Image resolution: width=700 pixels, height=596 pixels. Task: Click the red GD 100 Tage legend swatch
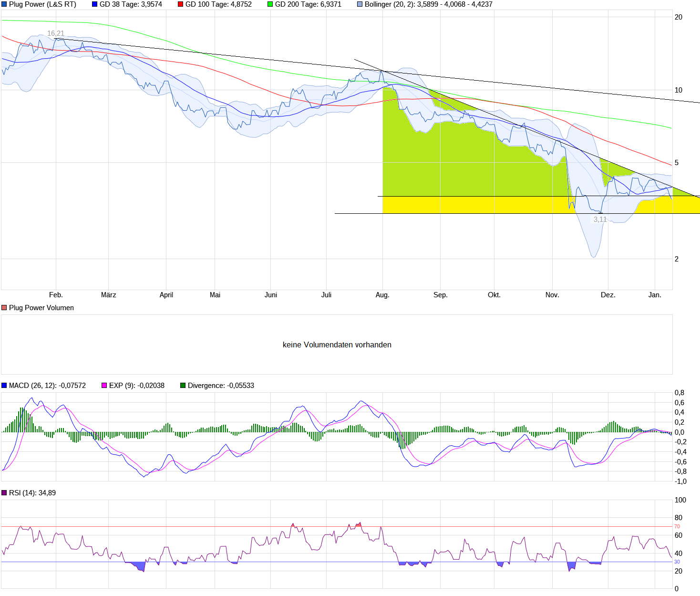180,4
